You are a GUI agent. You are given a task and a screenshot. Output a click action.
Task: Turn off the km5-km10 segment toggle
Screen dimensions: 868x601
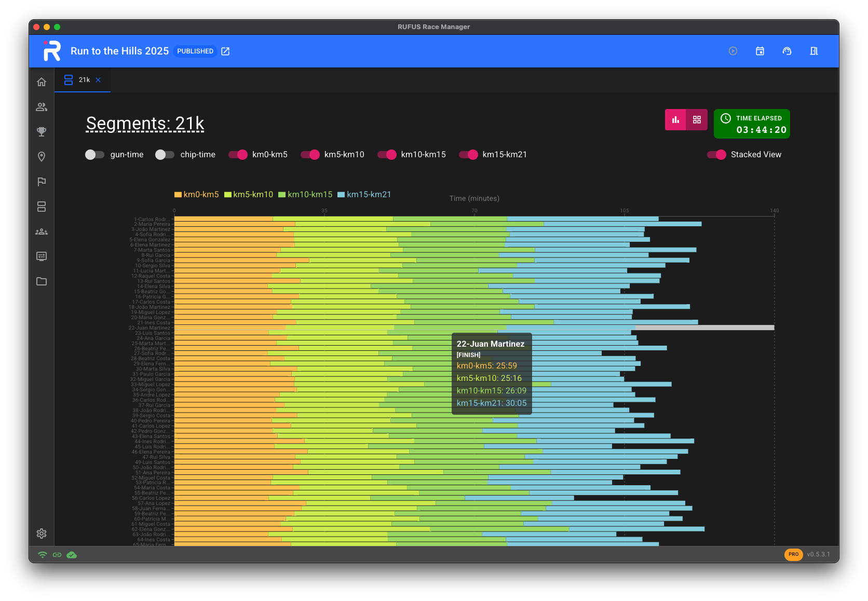pos(310,155)
